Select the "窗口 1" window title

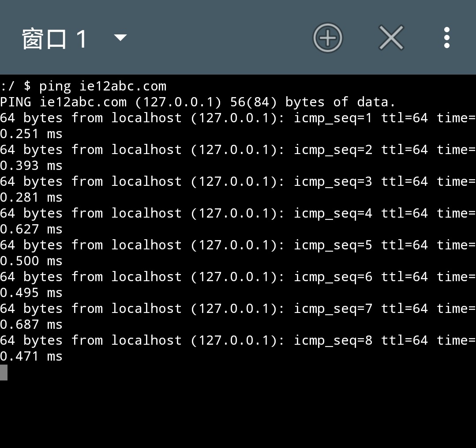tap(55, 39)
